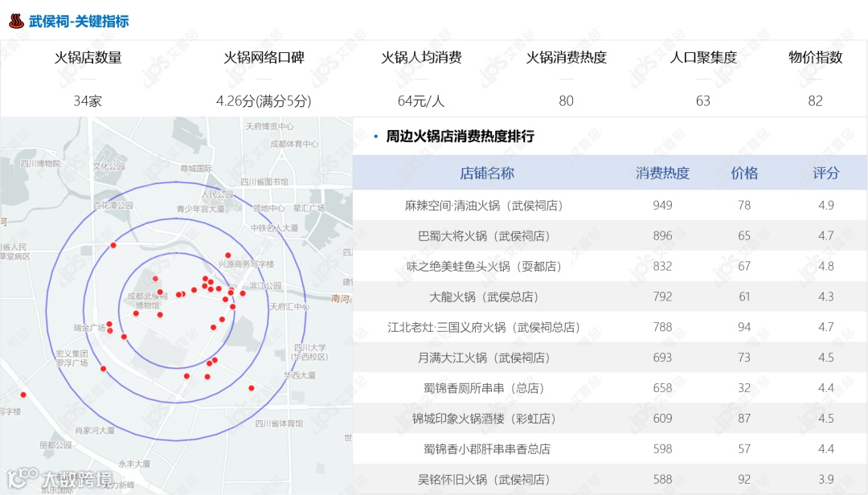
Task: Click the map label 宏义集团罗浮广场
Action: pos(72,358)
